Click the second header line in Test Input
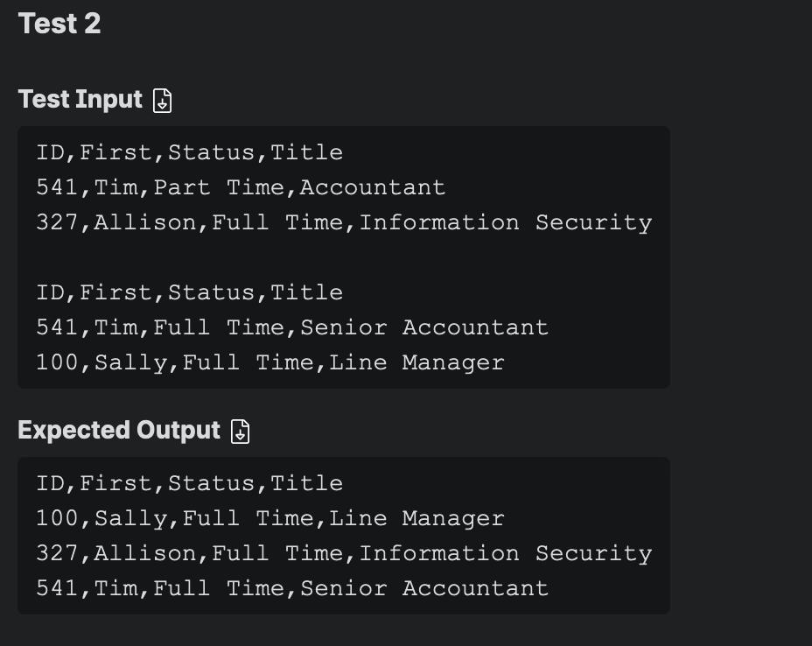 click(x=190, y=292)
